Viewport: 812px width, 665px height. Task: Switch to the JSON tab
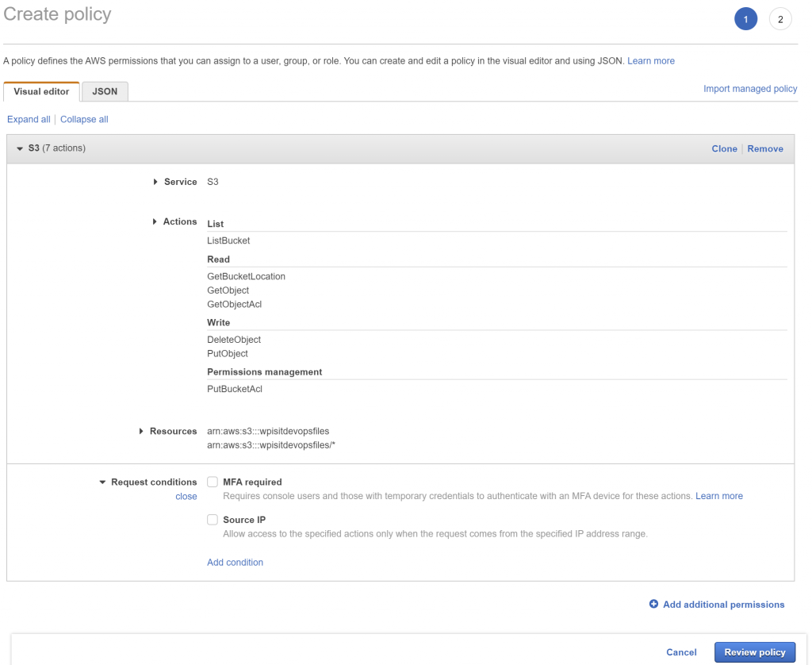(x=105, y=91)
